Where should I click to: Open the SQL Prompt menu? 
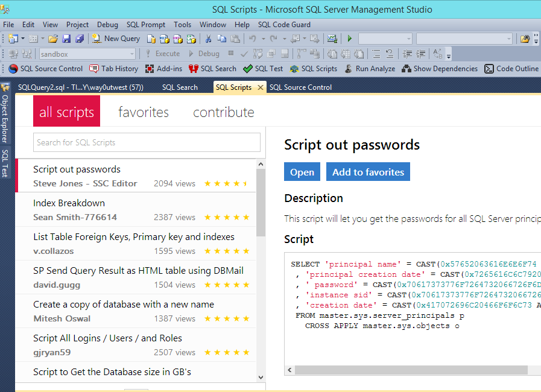(x=145, y=25)
